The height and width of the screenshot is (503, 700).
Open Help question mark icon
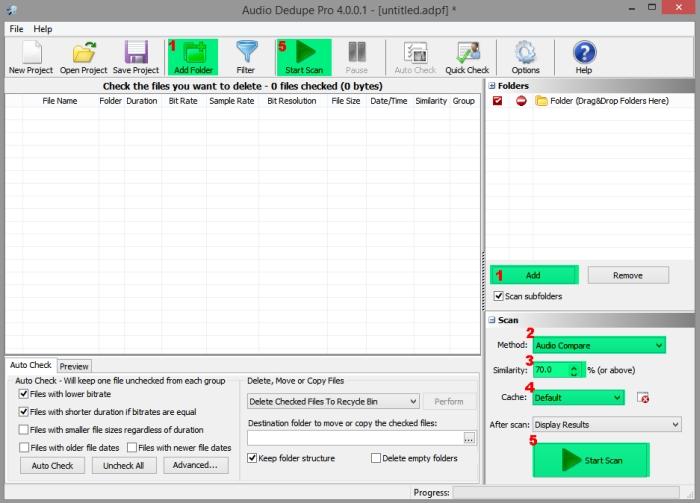pos(584,57)
